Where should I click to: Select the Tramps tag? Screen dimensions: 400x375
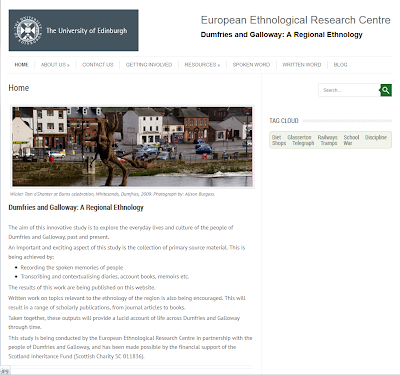(x=329, y=143)
